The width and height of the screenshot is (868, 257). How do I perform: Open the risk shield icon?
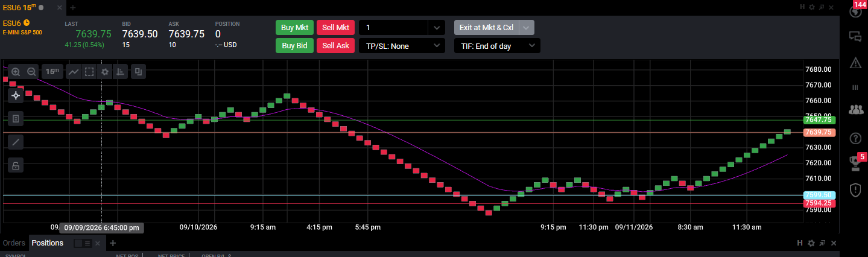pyautogui.click(x=855, y=190)
